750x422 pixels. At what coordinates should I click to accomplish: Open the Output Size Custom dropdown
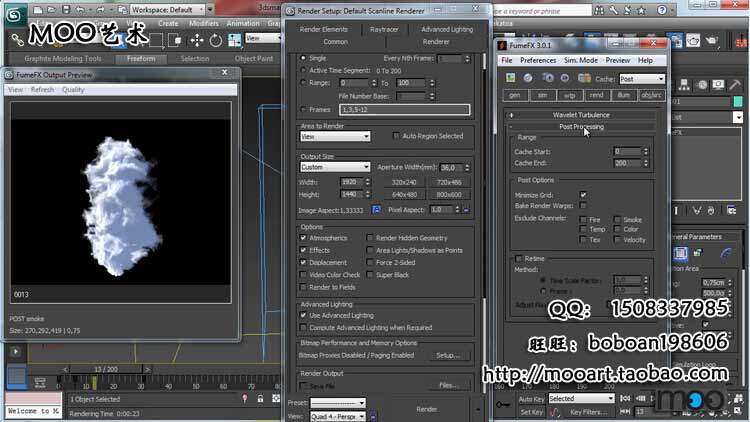pyautogui.click(x=335, y=167)
